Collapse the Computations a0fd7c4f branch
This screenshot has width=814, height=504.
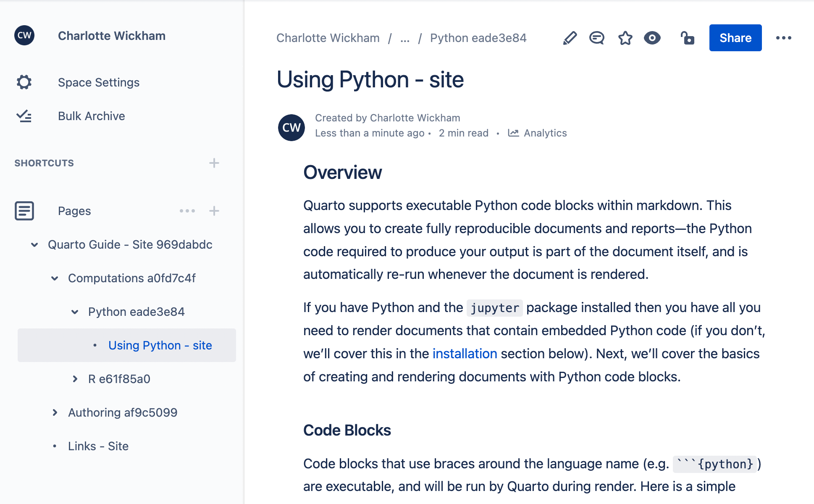tap(54, 278)
